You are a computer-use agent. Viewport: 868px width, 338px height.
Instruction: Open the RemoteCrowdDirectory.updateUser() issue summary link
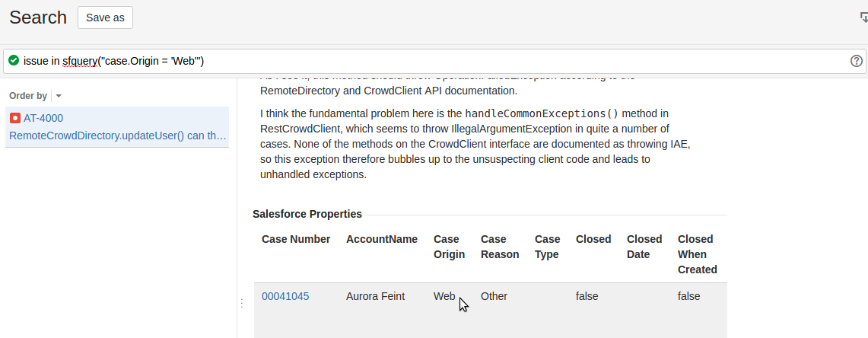(x=118, y=136)
